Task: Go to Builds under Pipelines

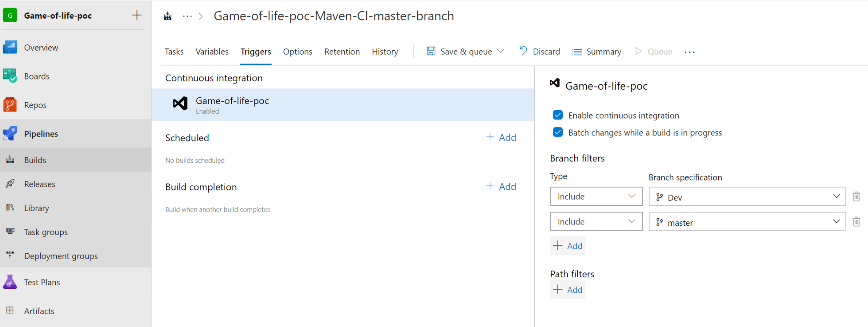Action: (x=75, y=160)
